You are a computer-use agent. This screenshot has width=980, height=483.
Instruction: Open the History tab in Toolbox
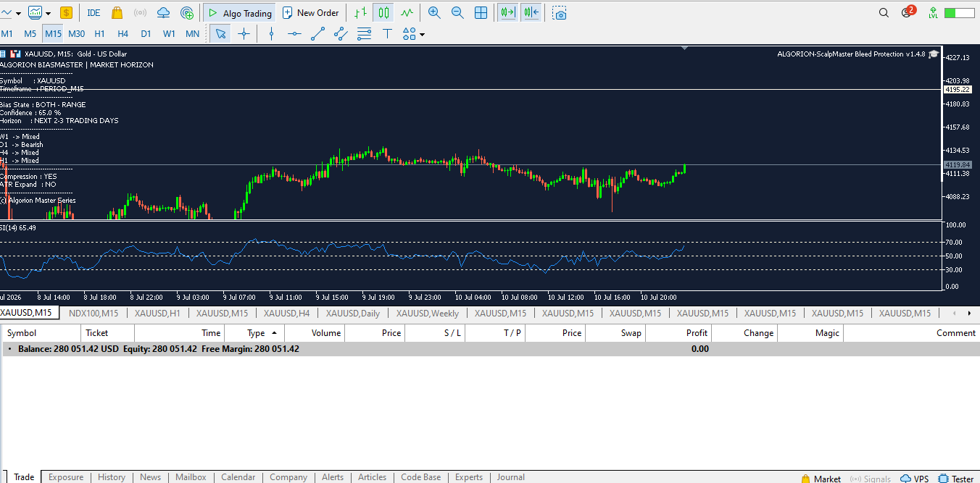tap(112, 477)
